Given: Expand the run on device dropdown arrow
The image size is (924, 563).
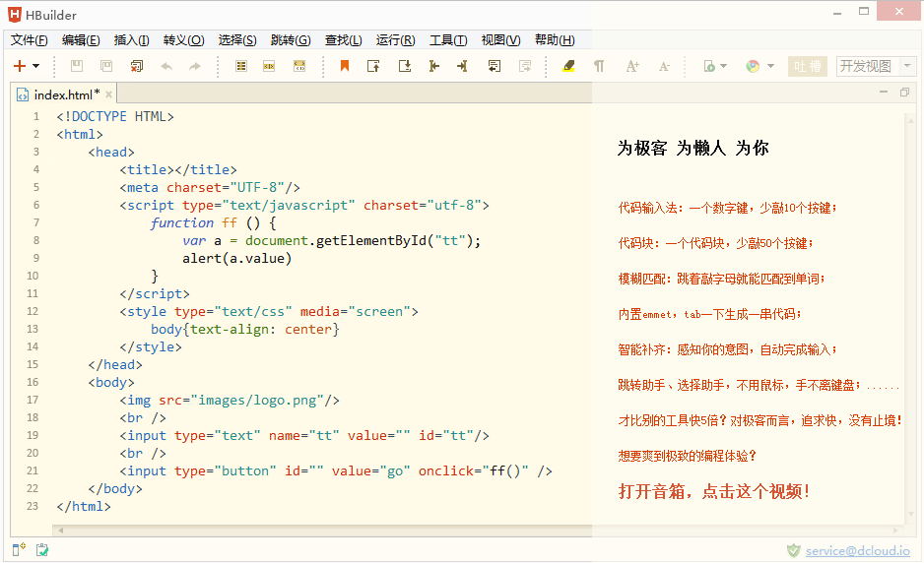Looking at the screenshot, I should coord(724,66).
